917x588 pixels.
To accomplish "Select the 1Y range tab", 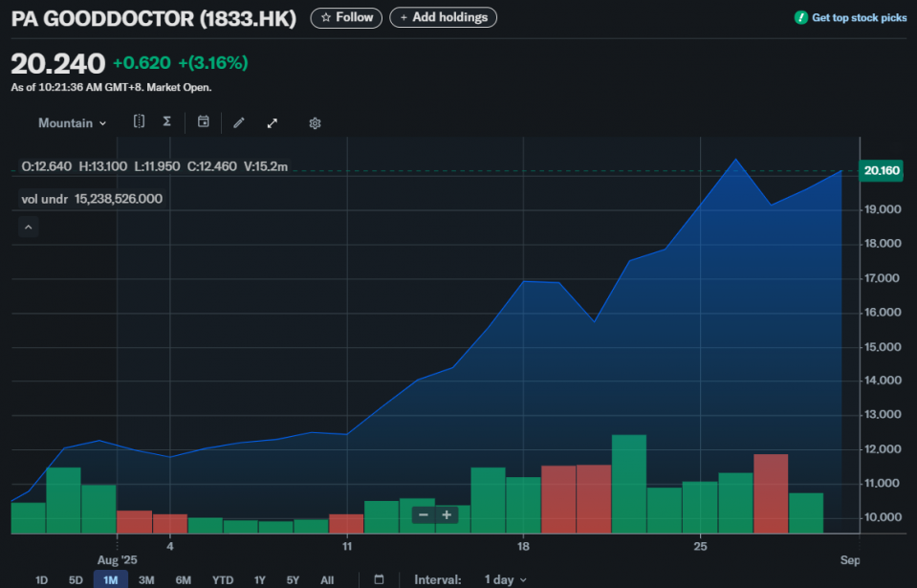I will pos(260,579).
